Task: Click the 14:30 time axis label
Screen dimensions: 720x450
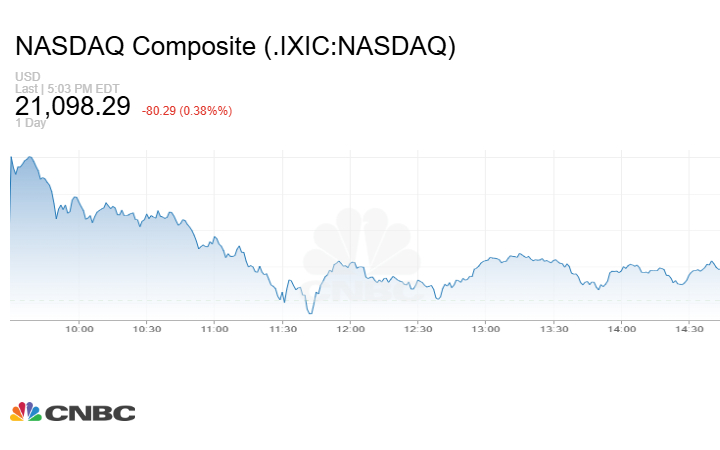Action: coord(689,329)
